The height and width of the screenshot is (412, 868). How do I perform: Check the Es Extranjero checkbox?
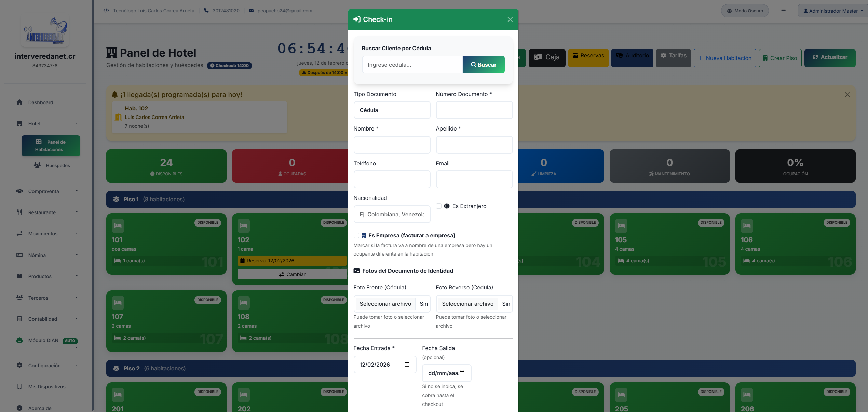tap(439, 206)
